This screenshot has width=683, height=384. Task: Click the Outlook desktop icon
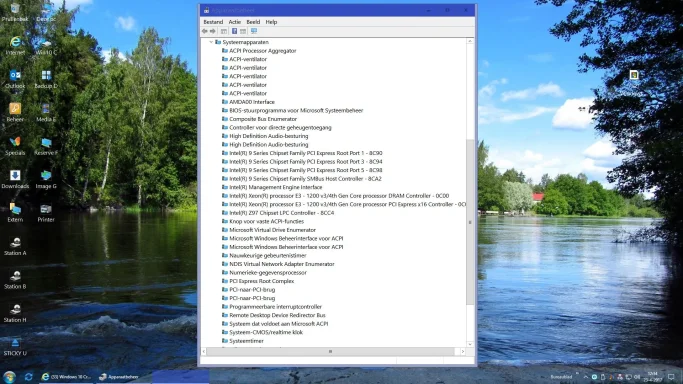coord(15,79)
